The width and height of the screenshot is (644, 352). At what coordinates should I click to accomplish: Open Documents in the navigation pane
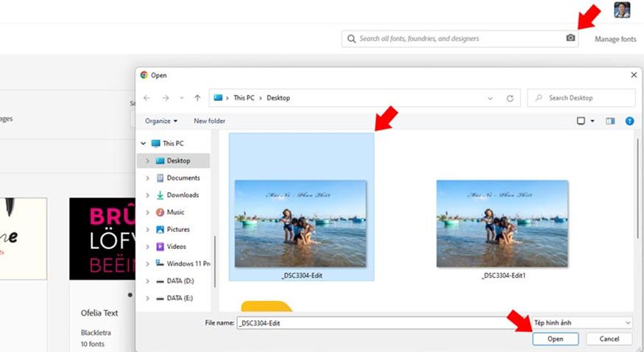183,178
